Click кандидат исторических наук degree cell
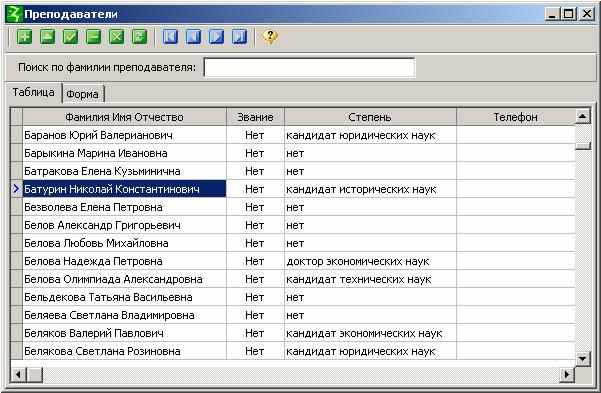 point(370,189)
